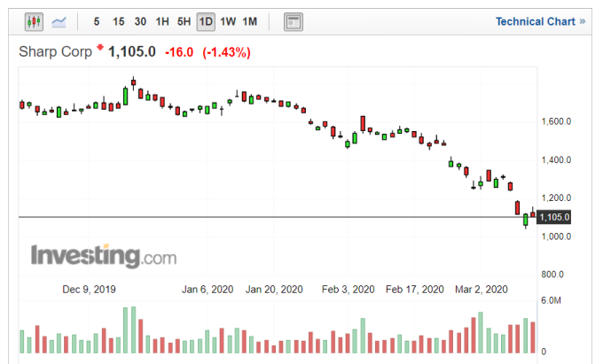Click the 1,600.0 axis label
Screen dimensions: 603x364
556,121
